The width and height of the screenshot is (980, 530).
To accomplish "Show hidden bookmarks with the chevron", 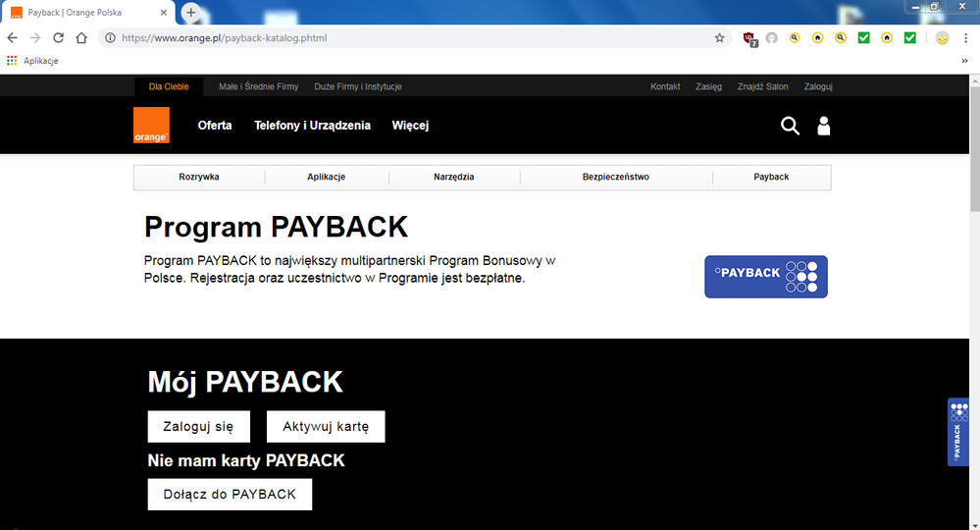I will 964,61.
